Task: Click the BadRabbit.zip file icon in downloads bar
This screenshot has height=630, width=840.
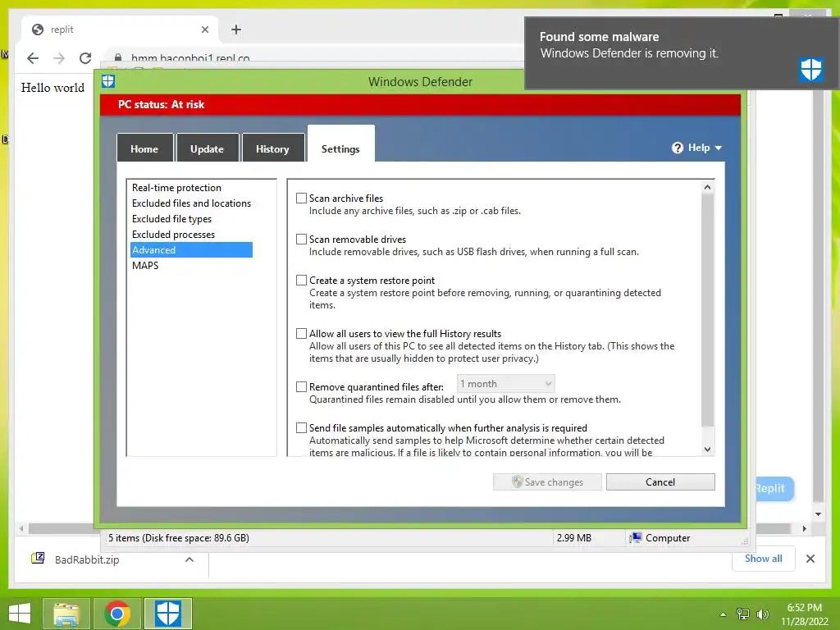Action: pyautogui.click(x=38, y=559)
